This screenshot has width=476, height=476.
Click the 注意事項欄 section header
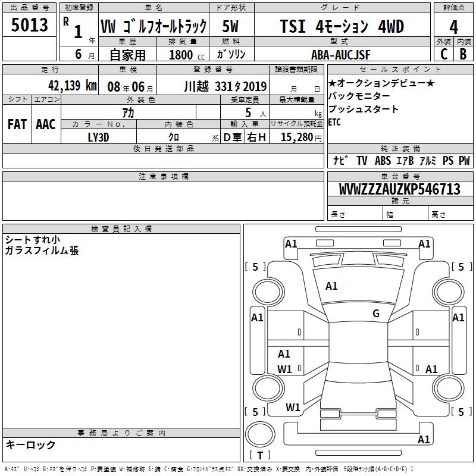tap(163, 176)
